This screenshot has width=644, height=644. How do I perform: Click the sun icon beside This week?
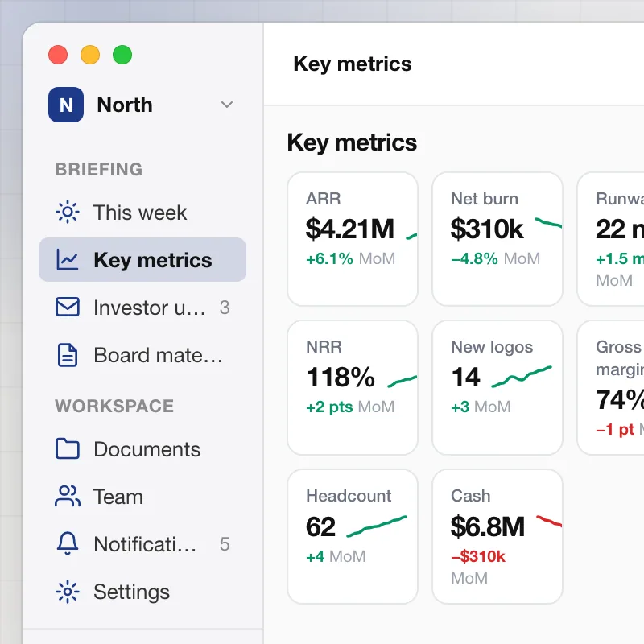[68, 213]
